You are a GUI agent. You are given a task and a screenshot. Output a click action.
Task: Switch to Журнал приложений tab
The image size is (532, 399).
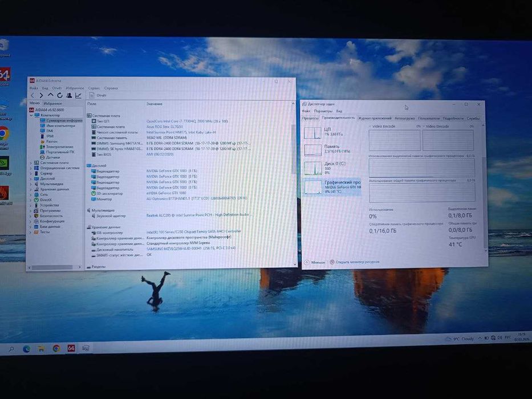(375, 119)
